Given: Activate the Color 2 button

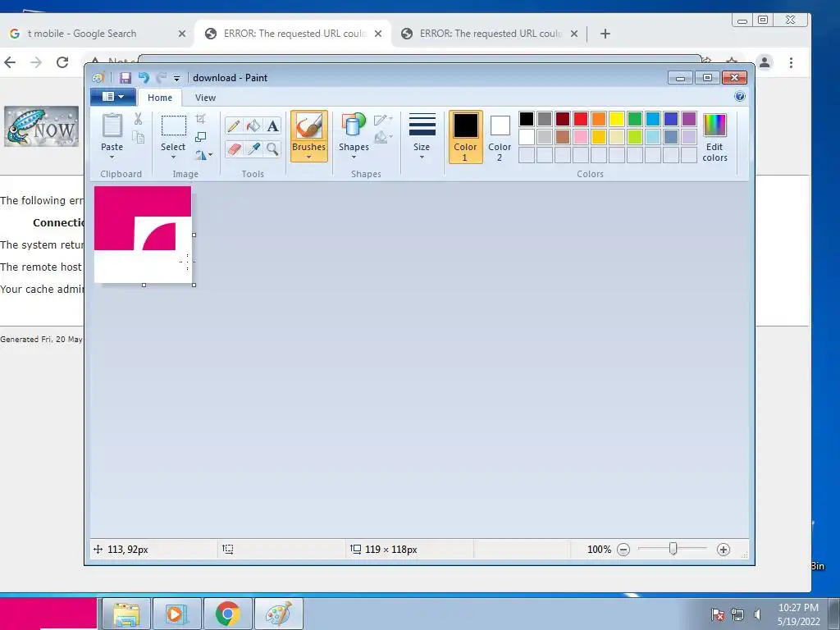Looking at the screenshot, I should pyautogui.click(x=500, y=137).
